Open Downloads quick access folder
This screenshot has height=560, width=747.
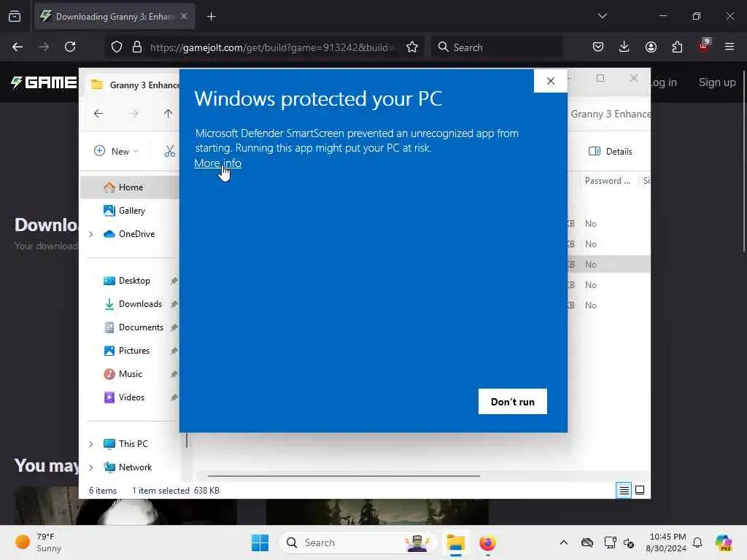[x=140, y=304]
